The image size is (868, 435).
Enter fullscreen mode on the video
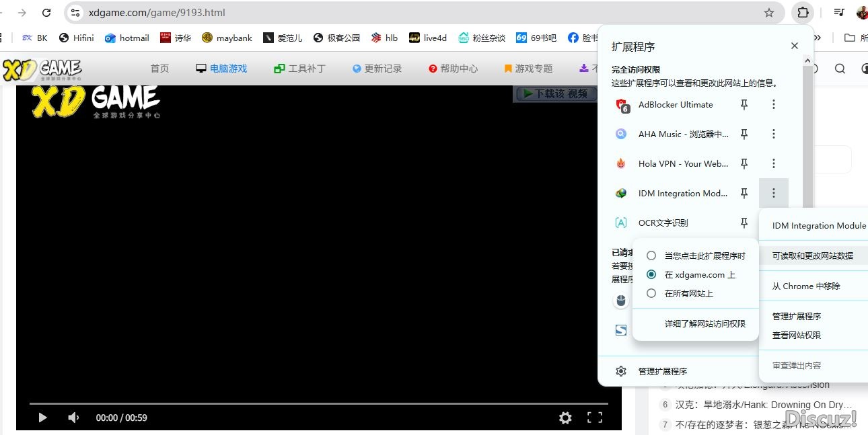click(x=595, y=418)
